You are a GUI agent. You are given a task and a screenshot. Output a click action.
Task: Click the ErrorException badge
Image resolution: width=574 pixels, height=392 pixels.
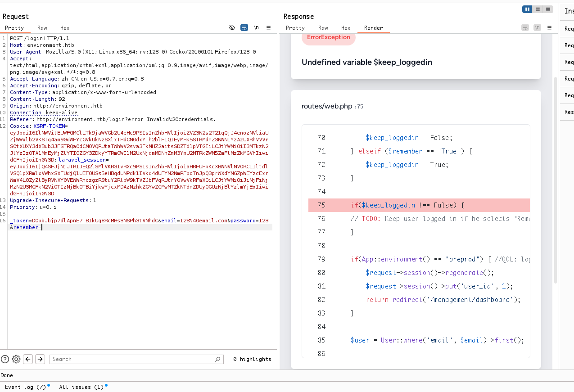click(329, 37)
